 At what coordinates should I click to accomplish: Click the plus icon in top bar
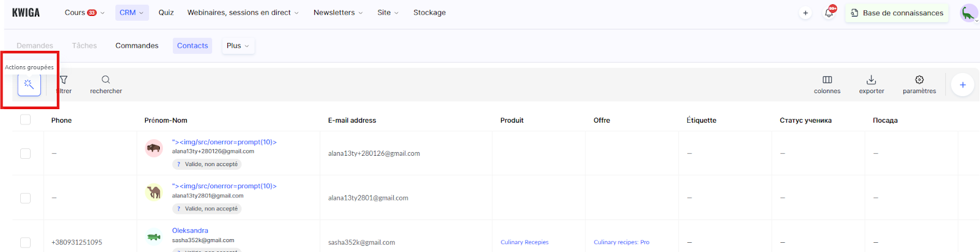[x=805, y=13]
